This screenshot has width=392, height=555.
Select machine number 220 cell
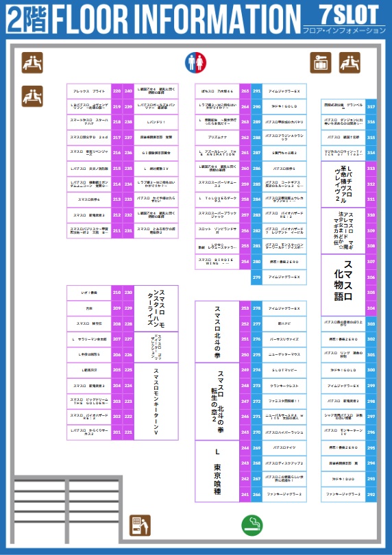(117, 91)
